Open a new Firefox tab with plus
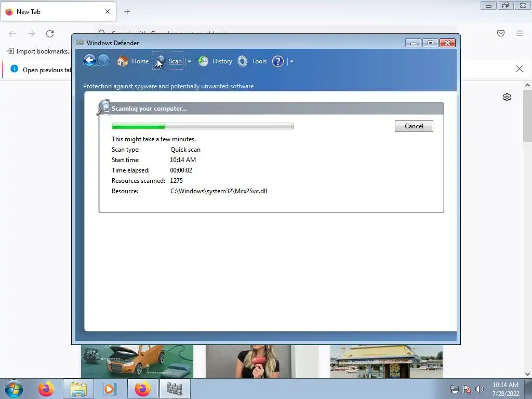Viewport: 532px width, 399px height. [127, 12]
